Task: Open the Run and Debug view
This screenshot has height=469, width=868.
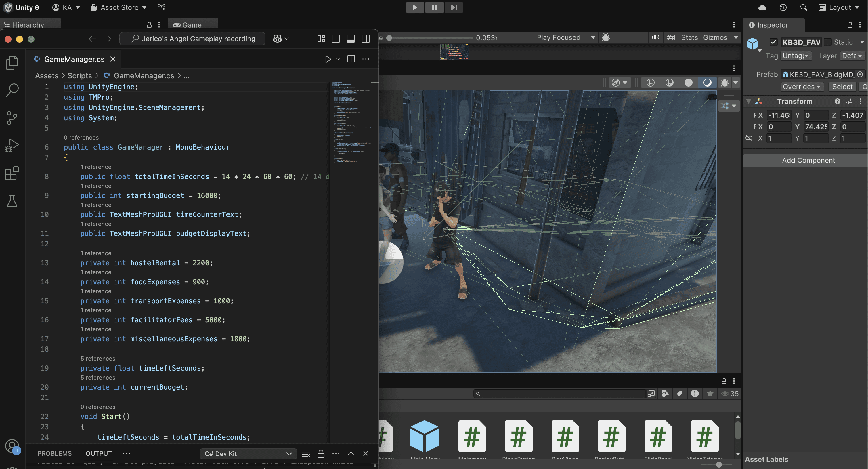Action: (12, 146)
